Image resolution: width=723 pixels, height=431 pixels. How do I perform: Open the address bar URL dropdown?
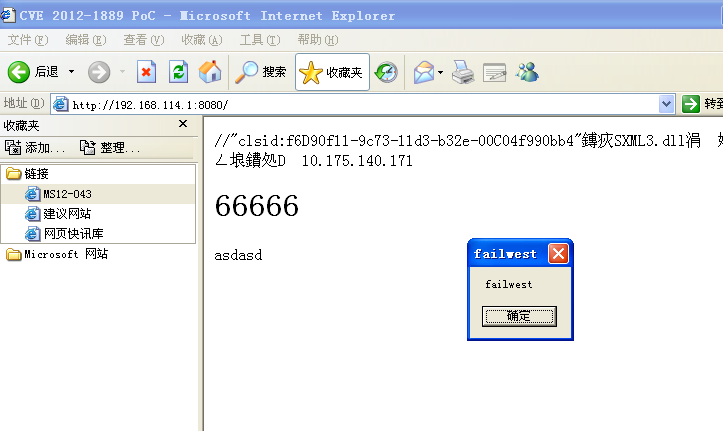(x=667, y=104)
